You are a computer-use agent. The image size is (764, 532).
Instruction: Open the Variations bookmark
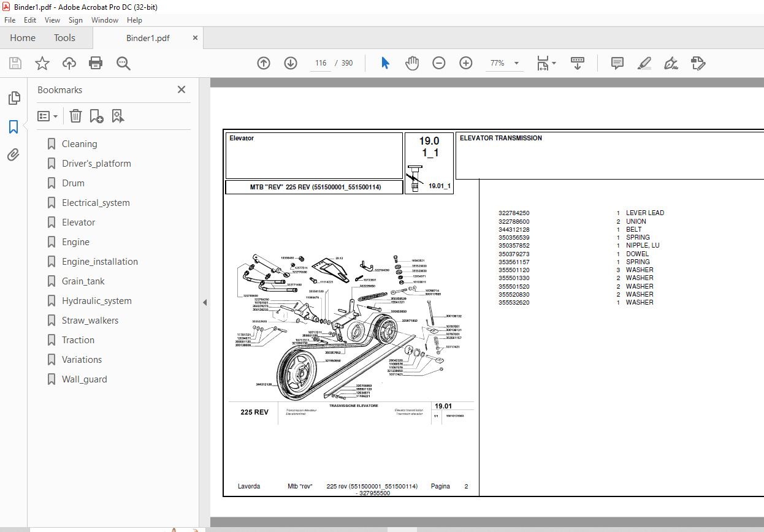[x=82, y=360]
